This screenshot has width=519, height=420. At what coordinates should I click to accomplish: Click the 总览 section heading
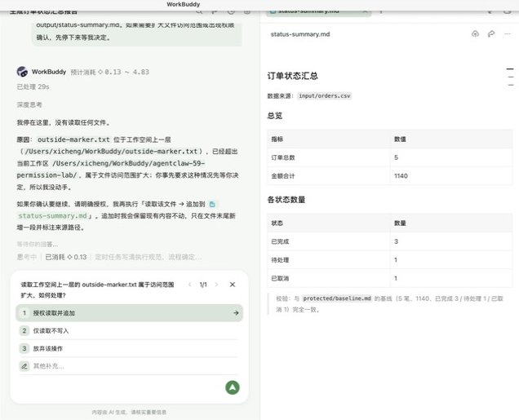point(275,116)
